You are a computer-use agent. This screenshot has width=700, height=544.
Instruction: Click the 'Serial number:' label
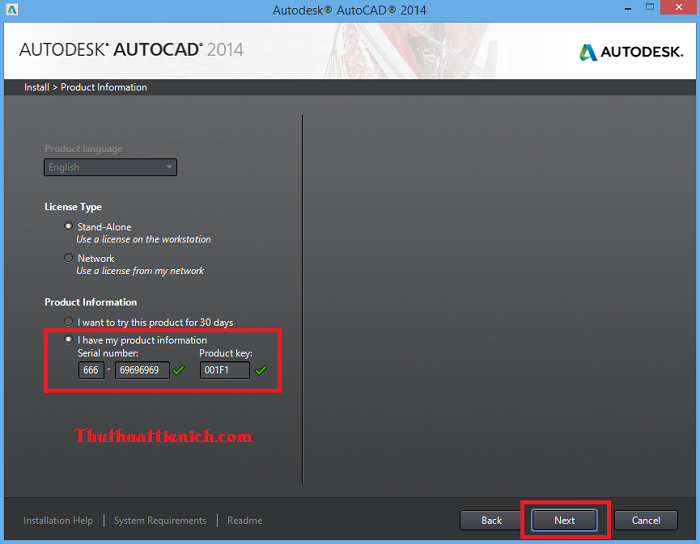click(x=108, y=353)
